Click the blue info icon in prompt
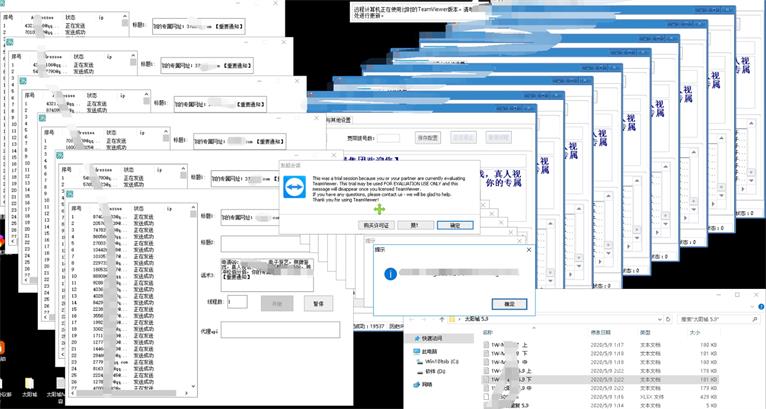 coord(391,272)
